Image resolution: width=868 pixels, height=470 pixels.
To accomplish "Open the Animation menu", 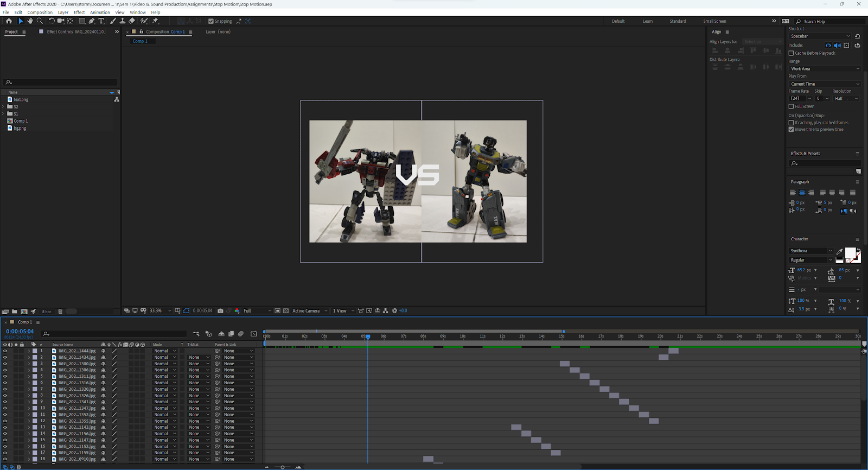I will 100,12.
